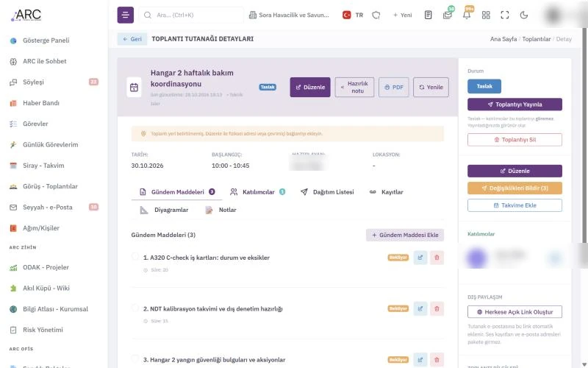Click the page's vertical scrollbar
This screenshot has height=368, width=588.
(x=584, y=135)
